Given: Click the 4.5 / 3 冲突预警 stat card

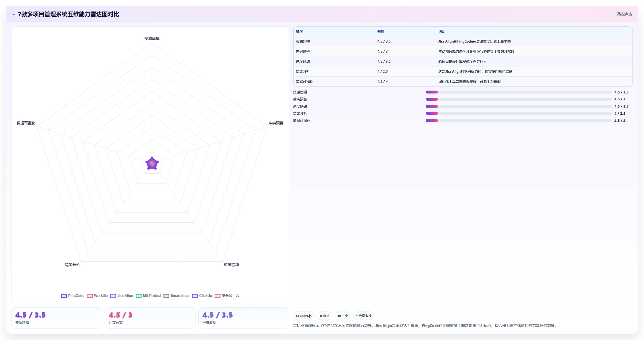Looking at the screenshot, I should [x=150, y=318].
